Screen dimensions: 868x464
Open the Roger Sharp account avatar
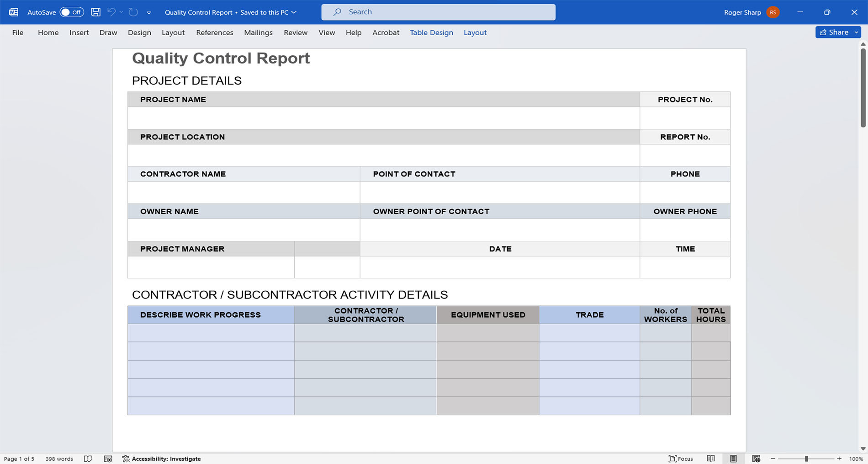[773, 12]
